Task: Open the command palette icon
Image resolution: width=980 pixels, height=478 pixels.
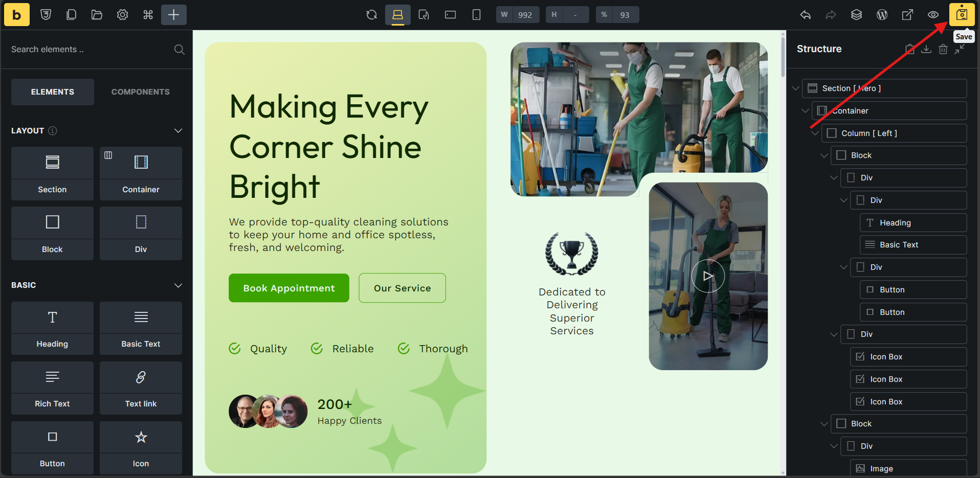Action: tap(148, 15)
